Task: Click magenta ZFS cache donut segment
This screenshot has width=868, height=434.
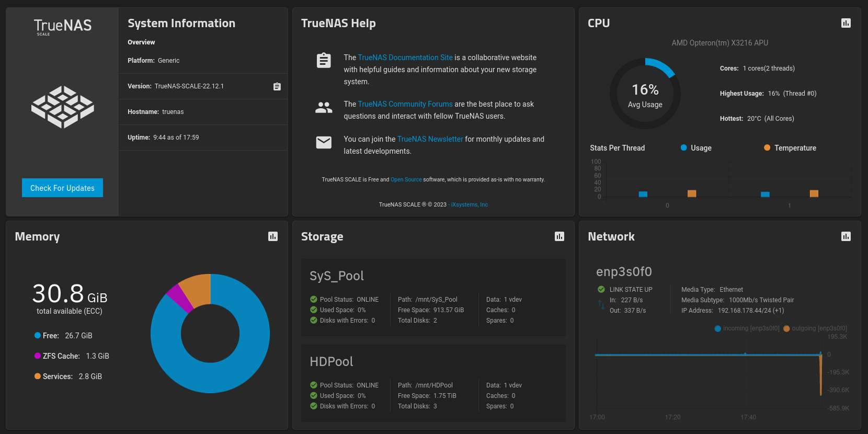Action: pos(179,298)
